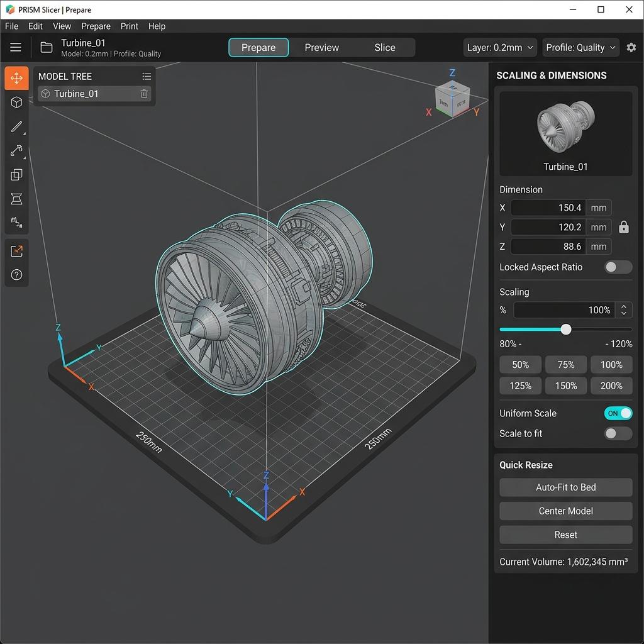Open the View menu
Screen dimensions: 644x644
(x=62, y=26)
